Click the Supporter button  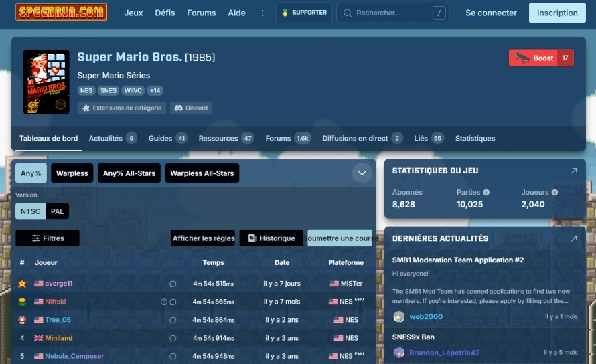pos(304,13)
